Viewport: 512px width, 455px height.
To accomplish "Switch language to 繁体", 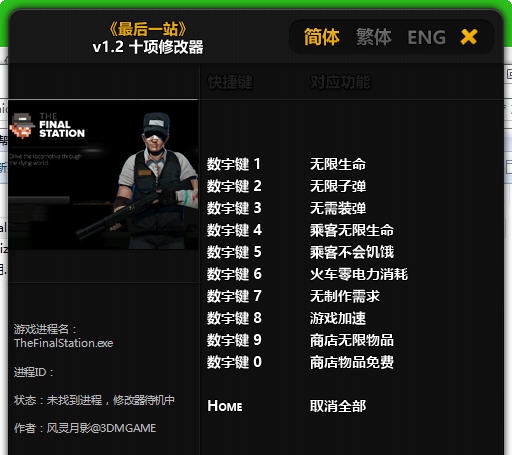I will [x=374, y=37].
